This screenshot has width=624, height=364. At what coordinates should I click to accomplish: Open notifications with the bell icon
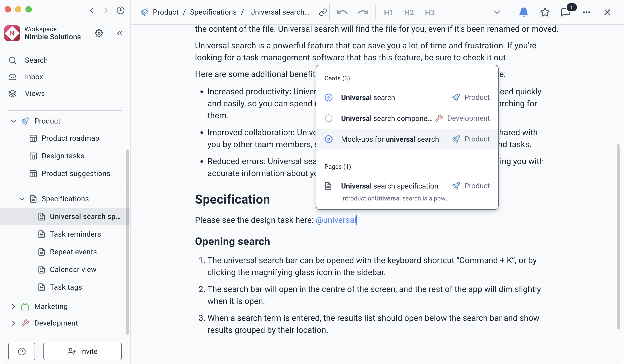pyautogui.click(x=523, y=12)
